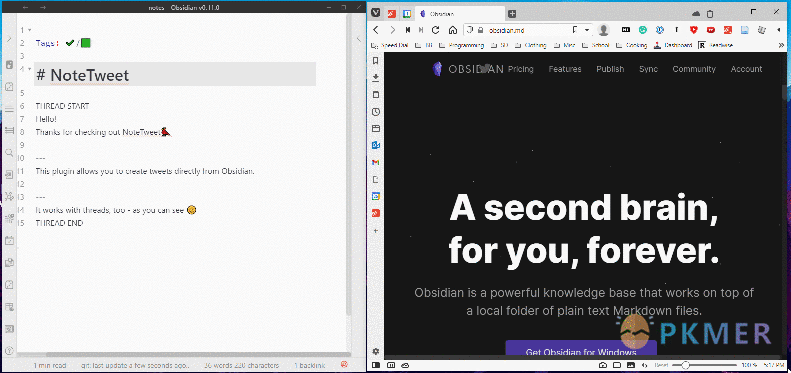
Task: Click the Community link on Obsidian site
Action: [x=694, y=69]
